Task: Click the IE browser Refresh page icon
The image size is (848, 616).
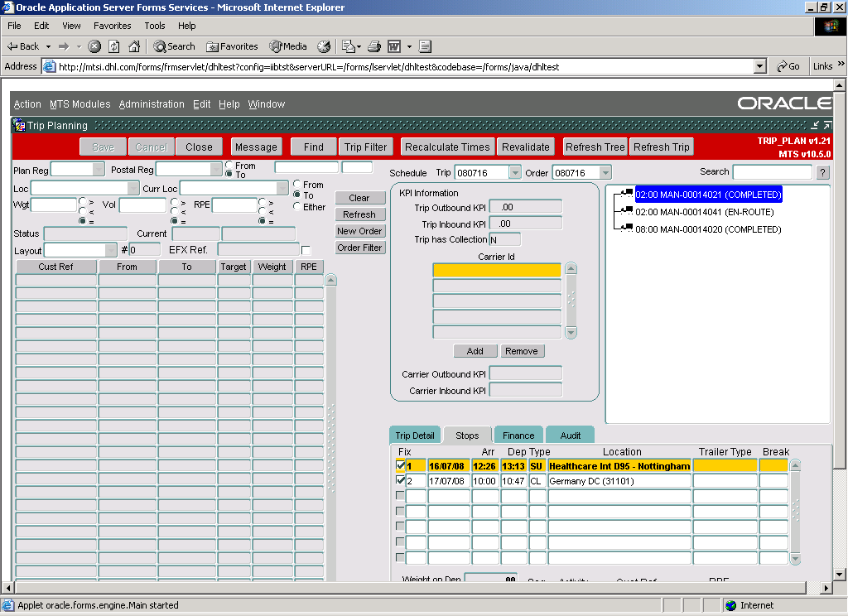Action: [114, 46]
